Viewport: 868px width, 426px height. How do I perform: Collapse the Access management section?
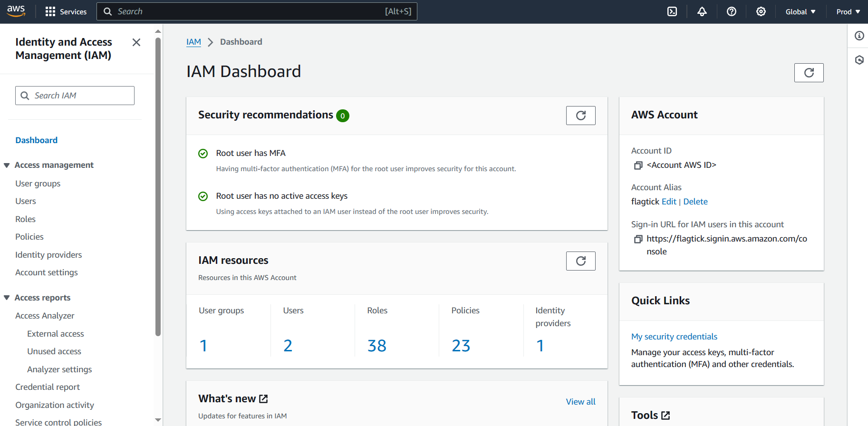point(7,165)
